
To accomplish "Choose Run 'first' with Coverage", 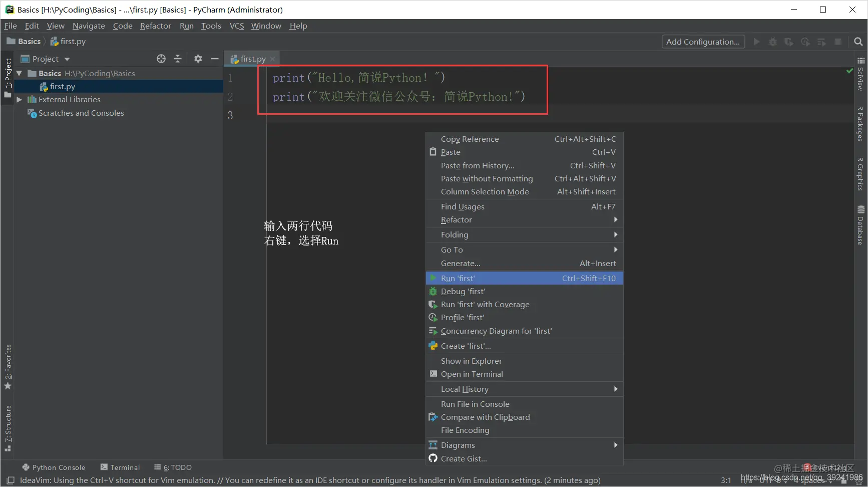I will (525, 305).
